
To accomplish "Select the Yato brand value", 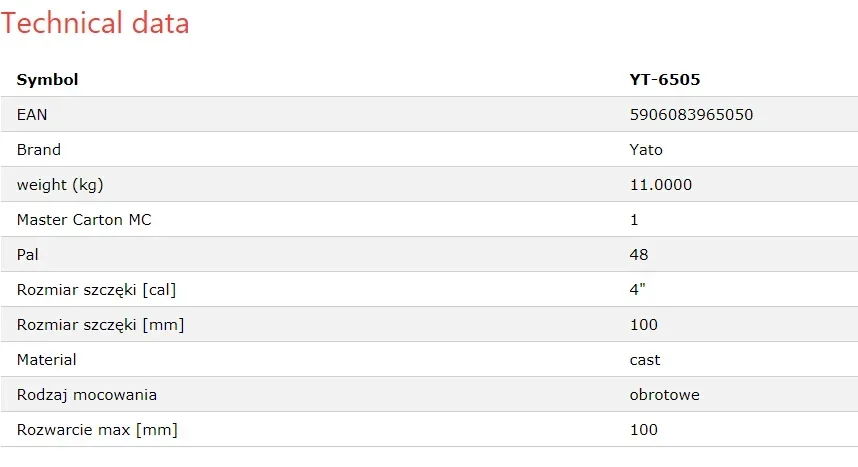I will (646, 150).
